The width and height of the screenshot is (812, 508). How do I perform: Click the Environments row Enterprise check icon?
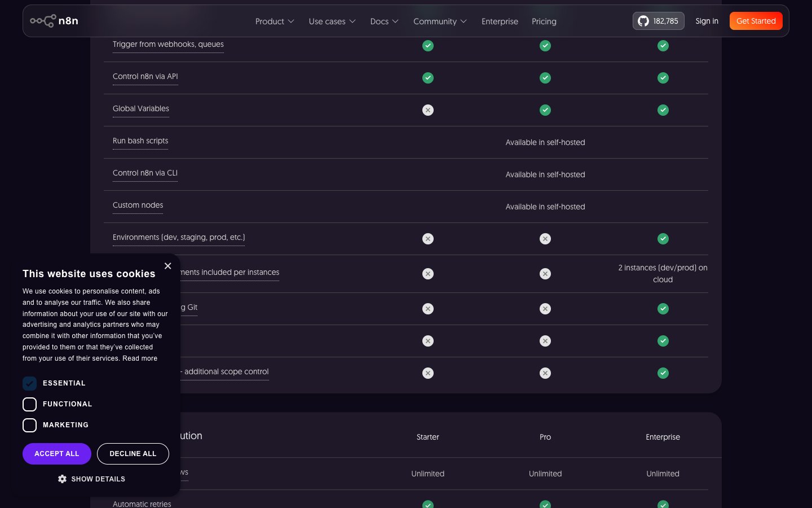point(663,239)
